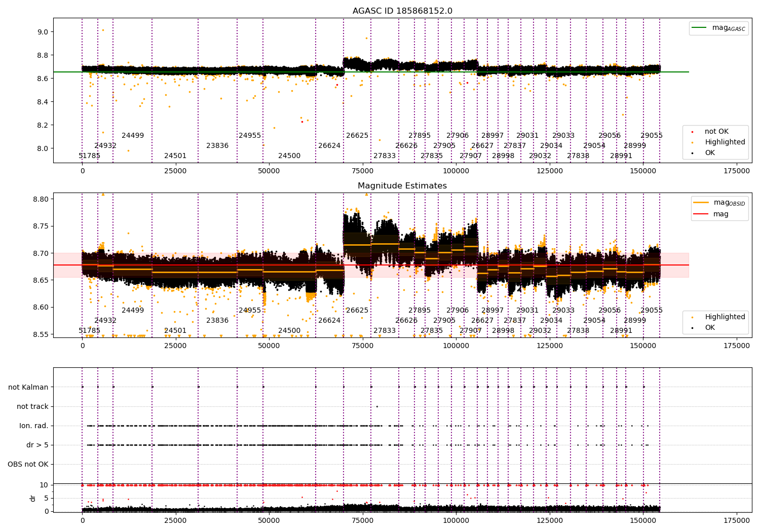Click the 8.55 y-tick in middle plot
This screenshot has height=532, width=760.
tap(41, 334)
